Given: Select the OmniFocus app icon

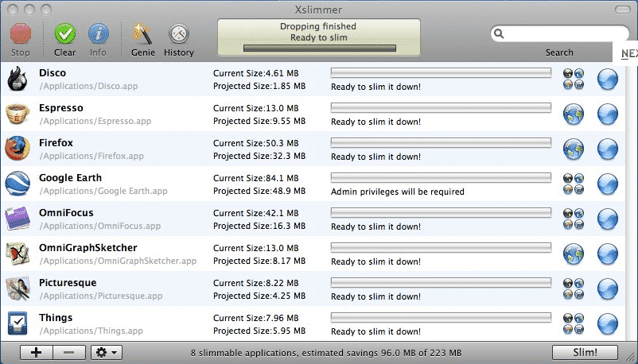Looking at the screenshot, I should pyautogui.click(x=18, y=219).
